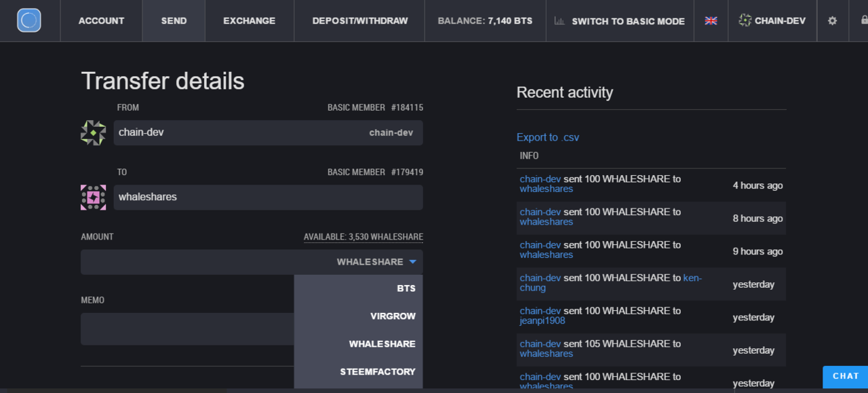Click the 'Recent activity' heading
Viewport: 868px width, 393px height.
tap(565, 92)
